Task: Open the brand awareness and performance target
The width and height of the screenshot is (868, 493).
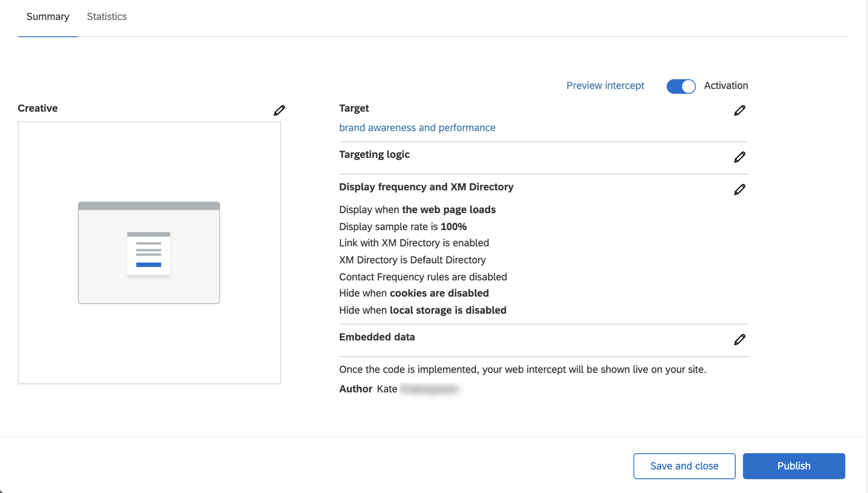Action: (x=417, y=128)
